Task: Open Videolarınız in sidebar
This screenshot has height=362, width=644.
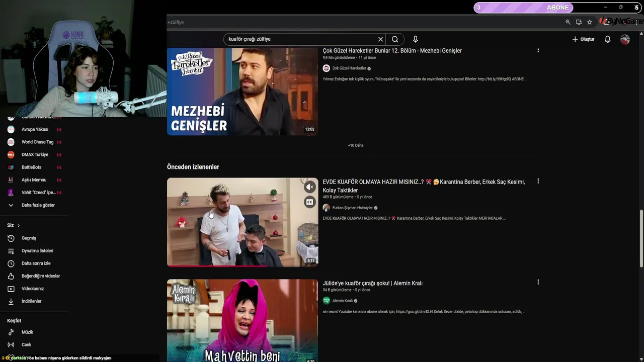Action: (x=34, y=289)
